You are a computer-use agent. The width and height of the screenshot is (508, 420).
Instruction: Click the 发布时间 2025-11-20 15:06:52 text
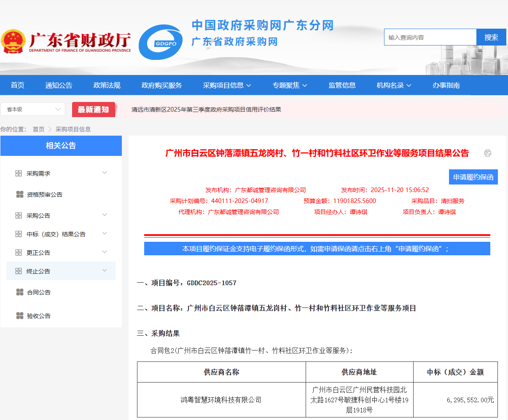point(385,190)
